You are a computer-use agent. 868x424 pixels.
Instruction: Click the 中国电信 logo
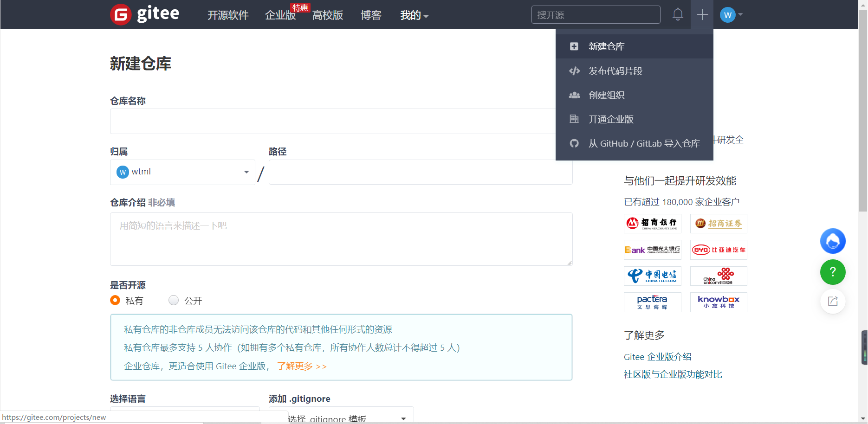pos(653,276)
